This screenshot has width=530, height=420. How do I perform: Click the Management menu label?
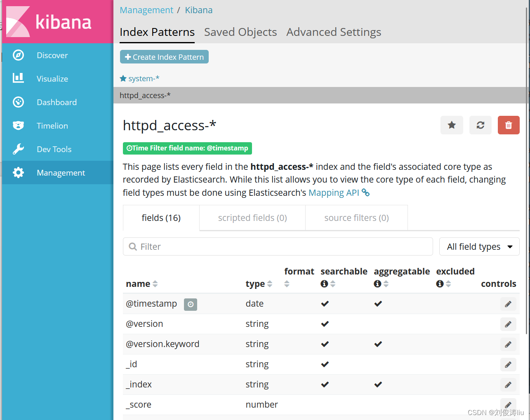pyautogui.click(x=61, y=173)
